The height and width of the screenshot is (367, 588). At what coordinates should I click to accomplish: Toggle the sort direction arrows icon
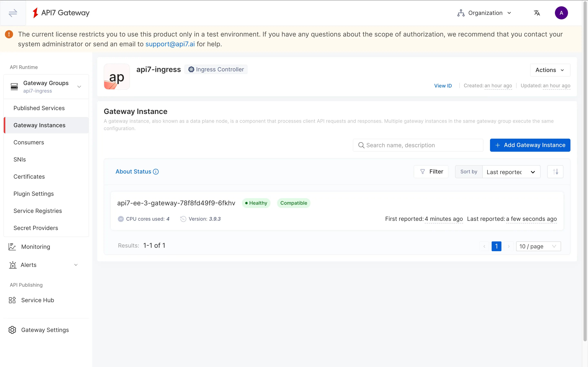[555, 172]
